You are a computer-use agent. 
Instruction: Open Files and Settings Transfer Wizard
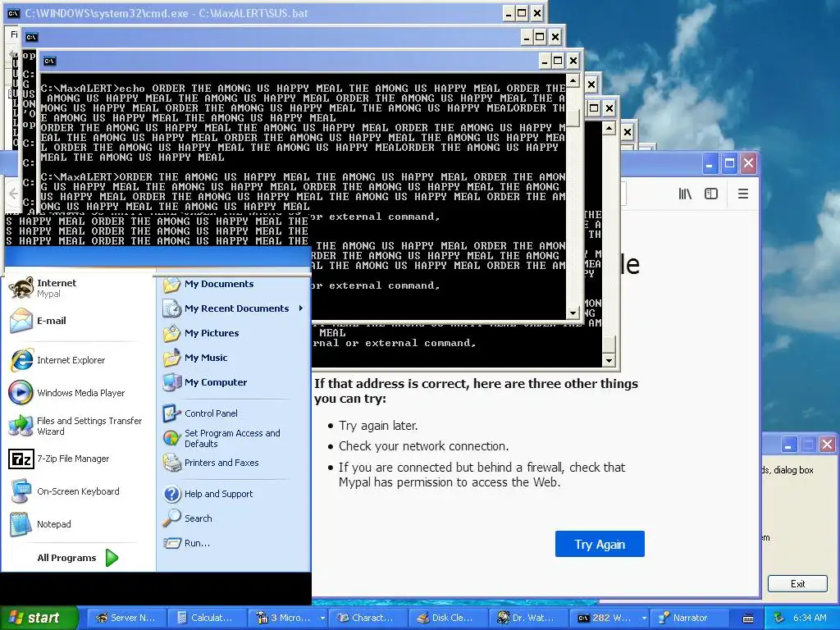point(75,426)
